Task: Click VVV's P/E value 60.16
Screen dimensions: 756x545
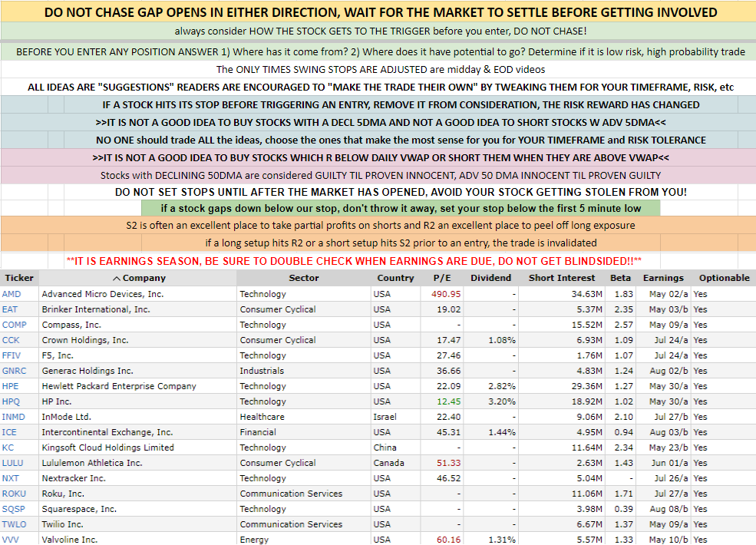Action: pos(449,540)
